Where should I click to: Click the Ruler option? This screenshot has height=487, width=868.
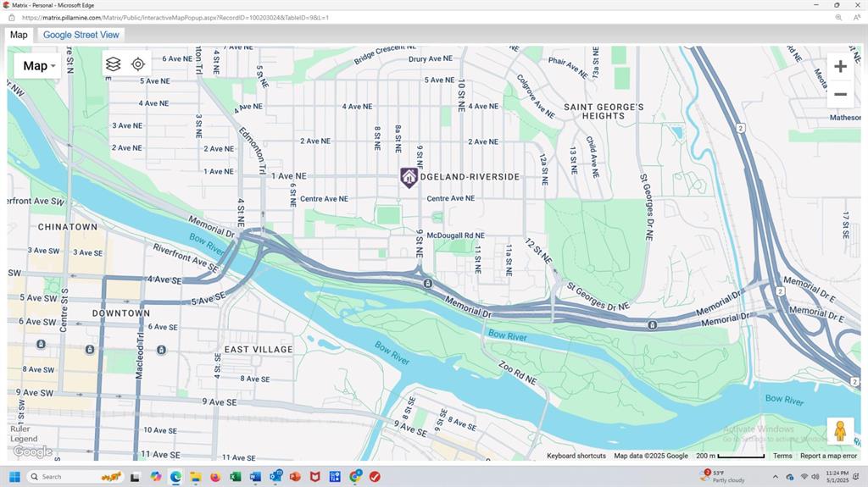click(x=20, y=429)
